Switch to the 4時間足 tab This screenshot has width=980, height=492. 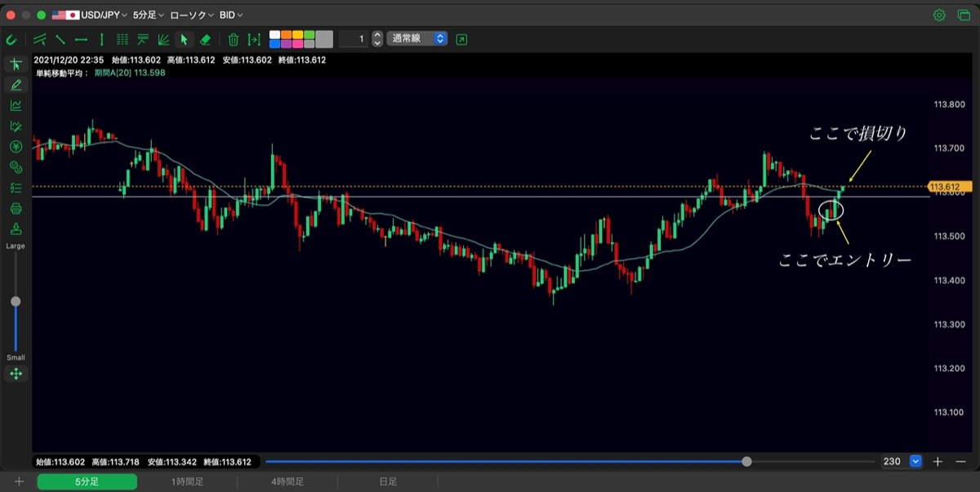click(x=287, y=482)
